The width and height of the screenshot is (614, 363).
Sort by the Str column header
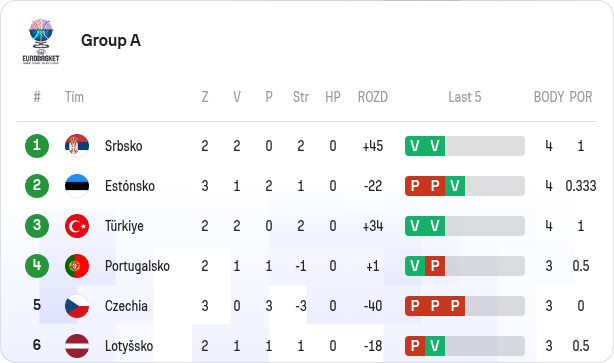click(301, 97)
